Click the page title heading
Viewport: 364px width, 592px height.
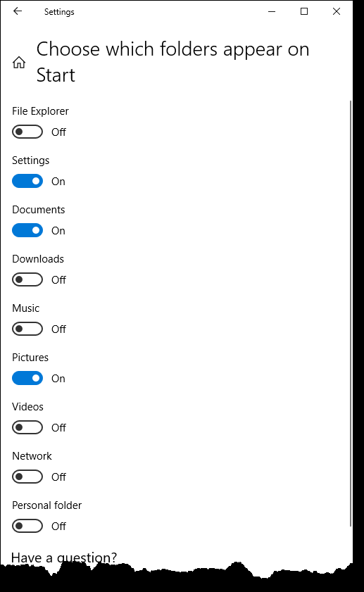[173, 62]
